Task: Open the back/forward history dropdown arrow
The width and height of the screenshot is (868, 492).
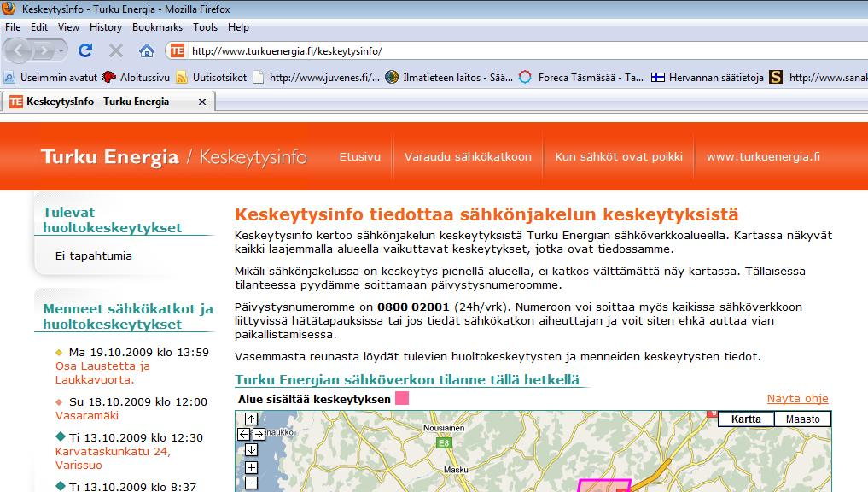Action: (x=61, y=51)
